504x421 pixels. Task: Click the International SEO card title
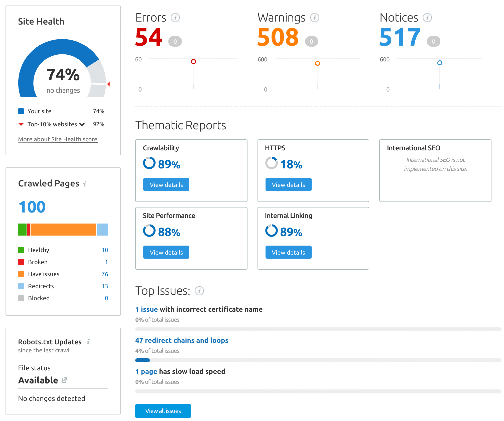(414, 148)
